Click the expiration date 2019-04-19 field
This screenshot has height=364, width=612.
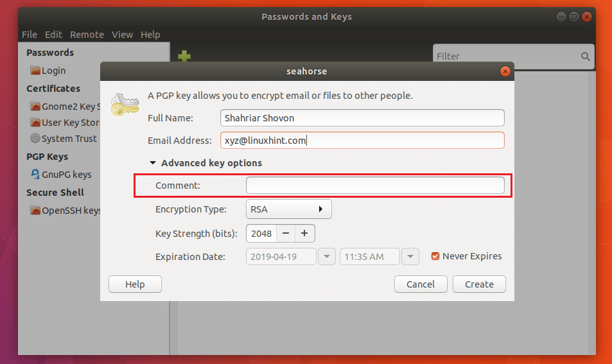tap(281, 257)
